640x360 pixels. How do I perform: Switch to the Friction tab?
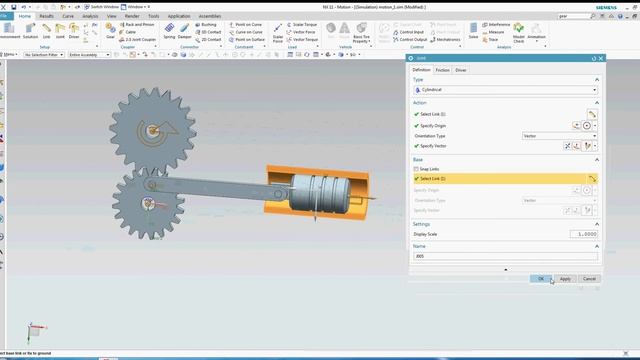click(x=442, y=70)
